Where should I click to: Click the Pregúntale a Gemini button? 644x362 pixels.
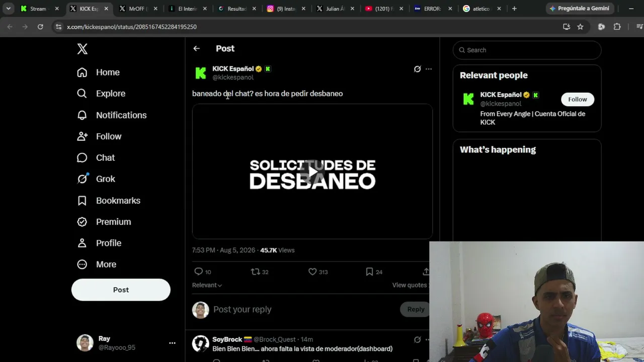[x=579, y=9]
